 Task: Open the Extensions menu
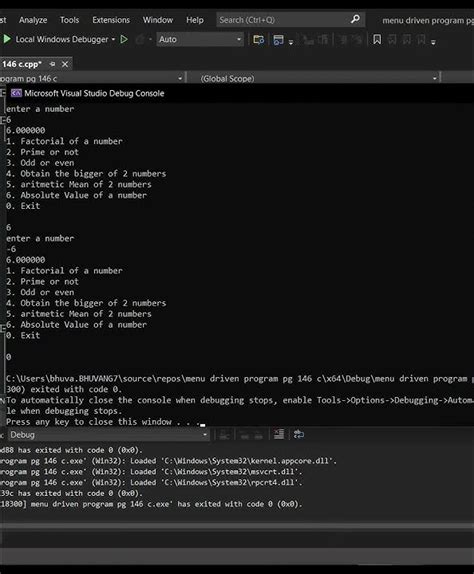pyautogui.click(x=111, y=20)
